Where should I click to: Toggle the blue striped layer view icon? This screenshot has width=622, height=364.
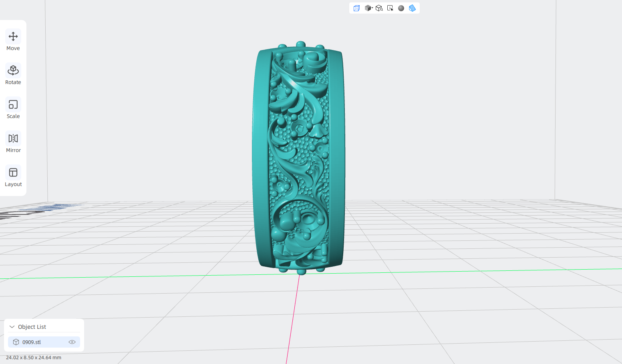click(x=412, y=8)
